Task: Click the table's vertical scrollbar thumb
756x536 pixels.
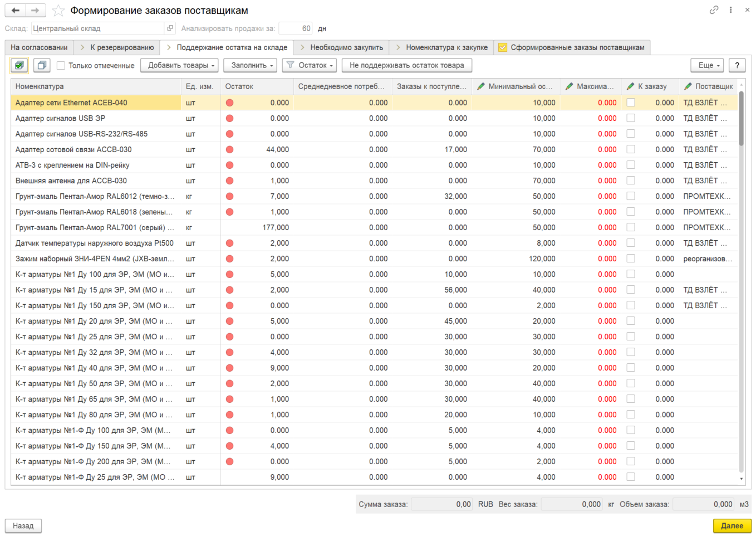Action: (x=741, y=118)
